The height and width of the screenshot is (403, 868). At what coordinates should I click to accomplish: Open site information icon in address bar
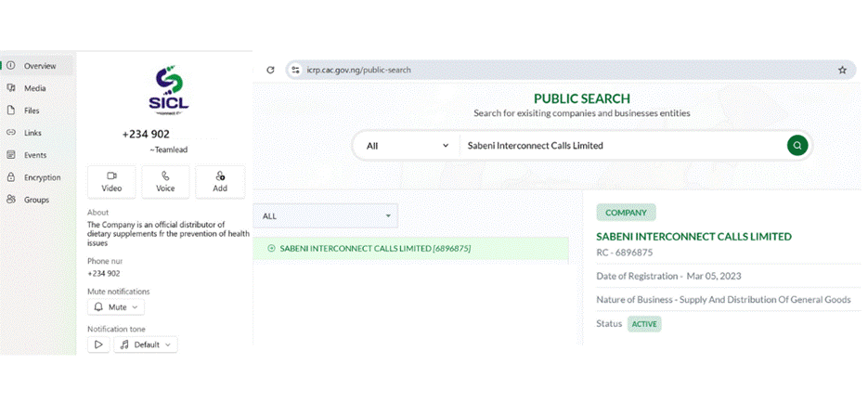click(295, 70)
